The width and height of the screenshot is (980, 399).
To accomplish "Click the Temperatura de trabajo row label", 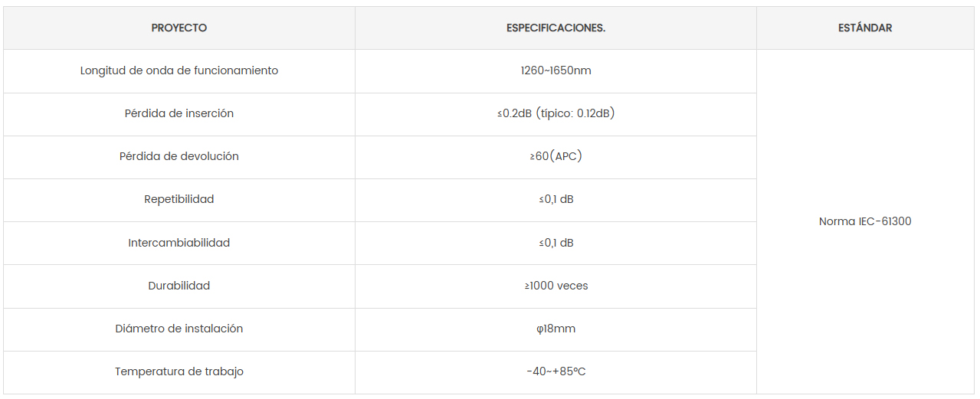I will click(179, 371).
